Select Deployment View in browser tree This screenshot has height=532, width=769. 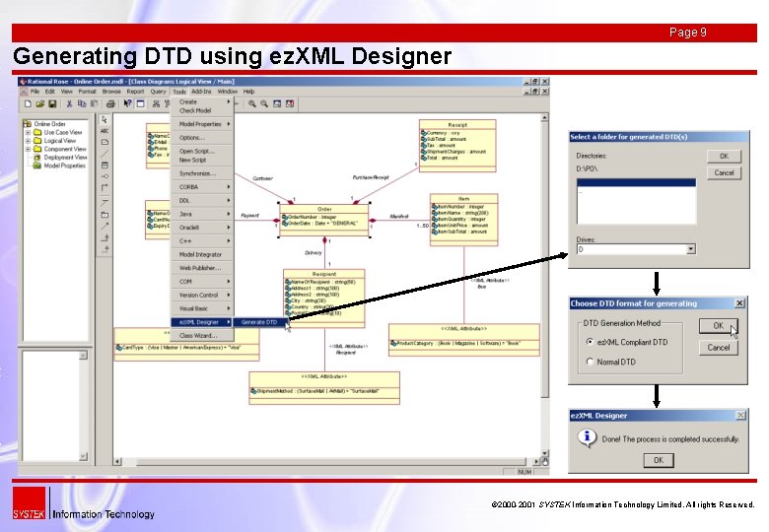(x=65, y=158)
